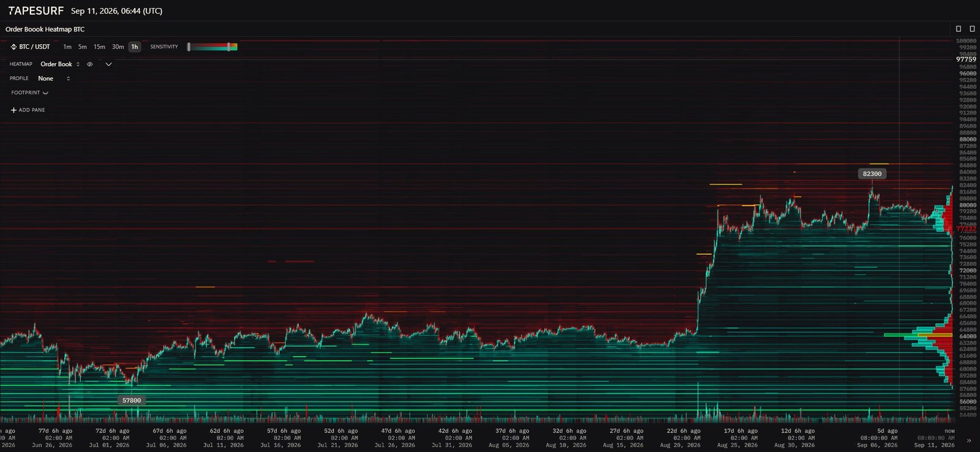Click the Jul 01, 2026 time axis label

pos(109,445)
